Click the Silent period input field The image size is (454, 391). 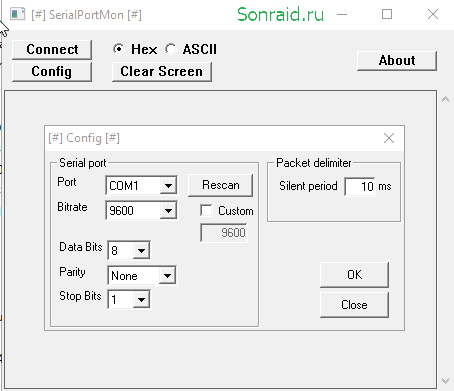[x=360, y=186]
